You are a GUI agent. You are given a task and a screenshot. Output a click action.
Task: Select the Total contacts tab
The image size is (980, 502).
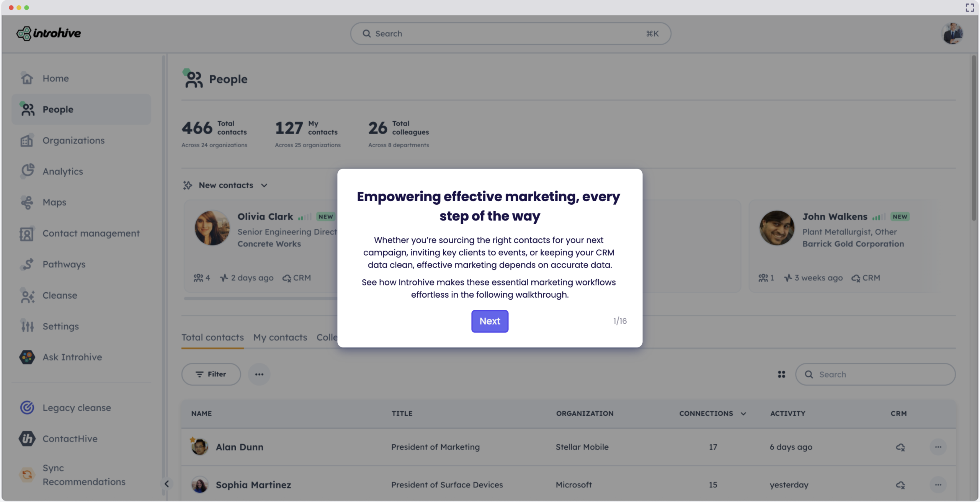(x=212, y=337)
